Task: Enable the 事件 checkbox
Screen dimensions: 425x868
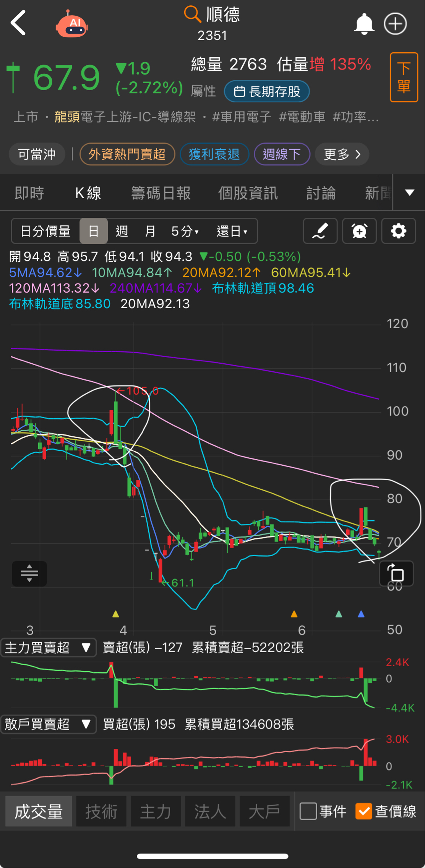Action: (308, 811)
